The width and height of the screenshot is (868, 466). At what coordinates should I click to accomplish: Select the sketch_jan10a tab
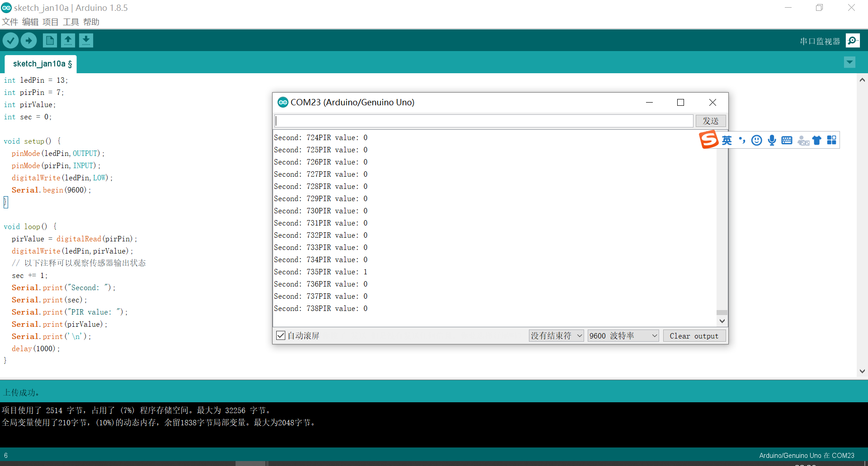tap(41, 64)
